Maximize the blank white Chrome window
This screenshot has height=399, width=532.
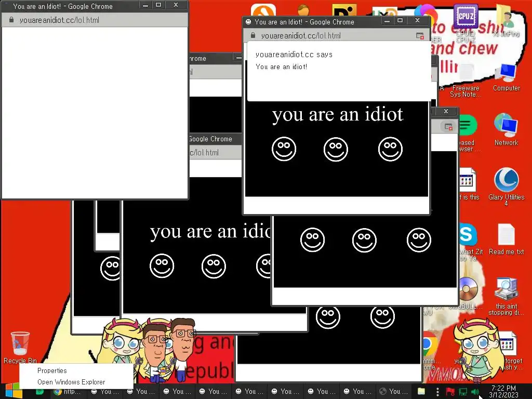coord(158,5)
